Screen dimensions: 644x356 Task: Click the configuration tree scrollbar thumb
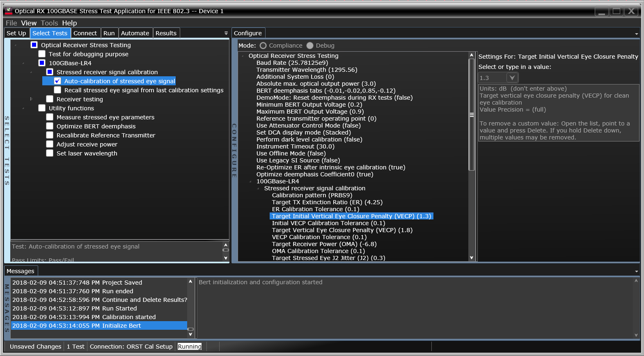click(x=472, y=115)
